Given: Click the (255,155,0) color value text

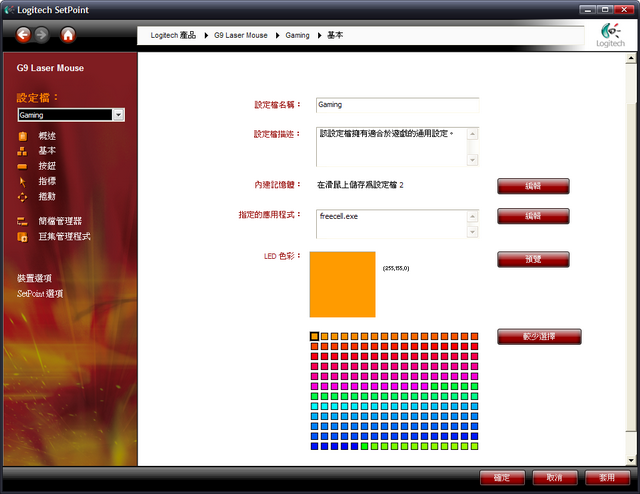Looking at the screenshot, I should coord(396,268).
